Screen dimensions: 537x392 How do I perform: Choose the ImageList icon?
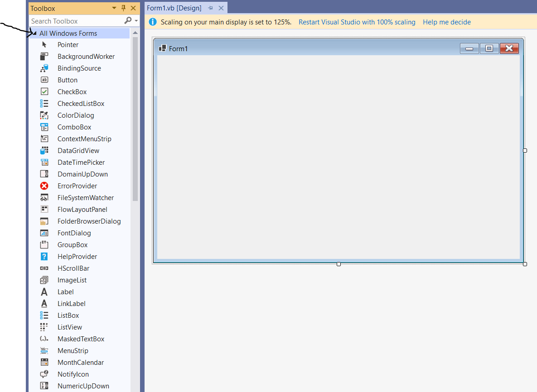tap(44, 280)
